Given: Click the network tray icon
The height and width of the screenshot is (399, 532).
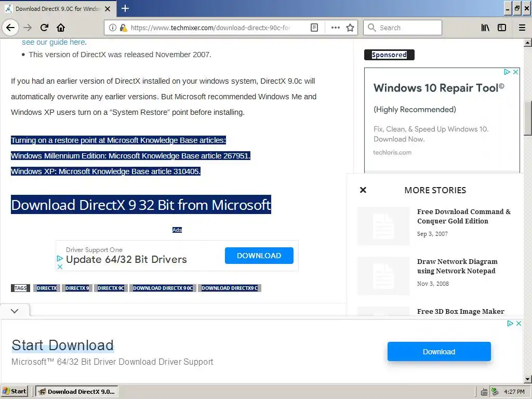Looking at the screenshot, I should (495, 392).
